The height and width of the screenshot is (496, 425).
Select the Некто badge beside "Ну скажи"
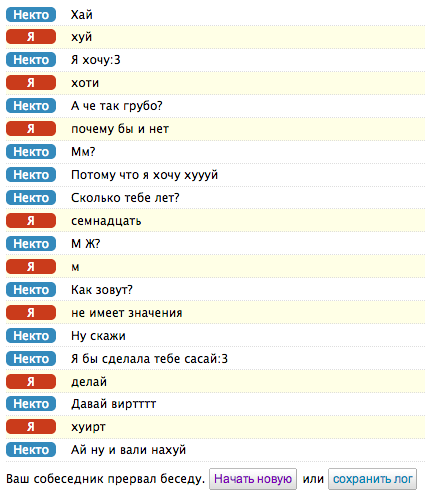pyautogui.click(x=31, y=336)
